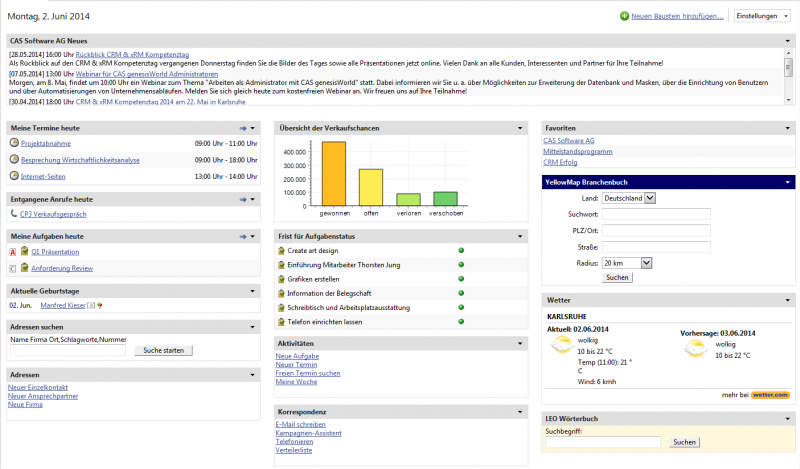This screenshot has width=800, height=469.
Task: Click task icon beside Grafiken erstellen
Action: click(281, 279)
